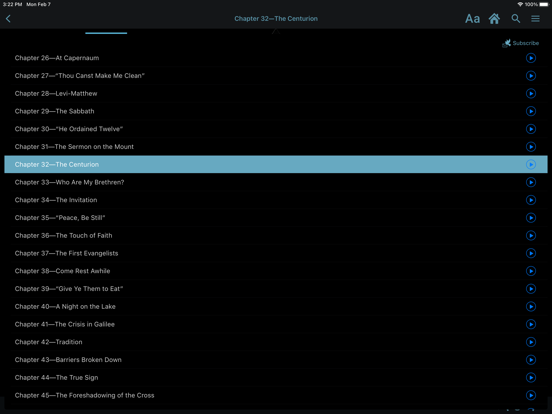The image size is (552, 414).
Task: Play audio for Chapter 28 Levi-Matthew
Action: pos(531,93)
